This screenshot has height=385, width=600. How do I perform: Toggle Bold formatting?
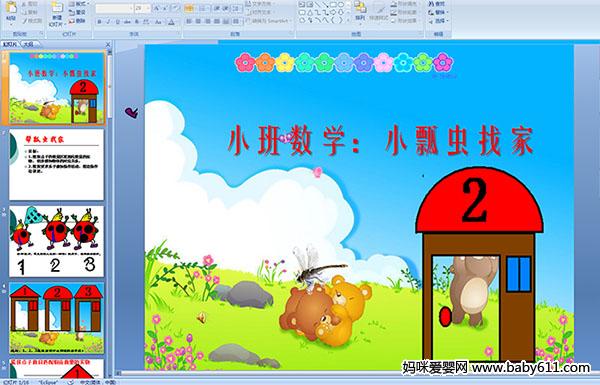99,22
